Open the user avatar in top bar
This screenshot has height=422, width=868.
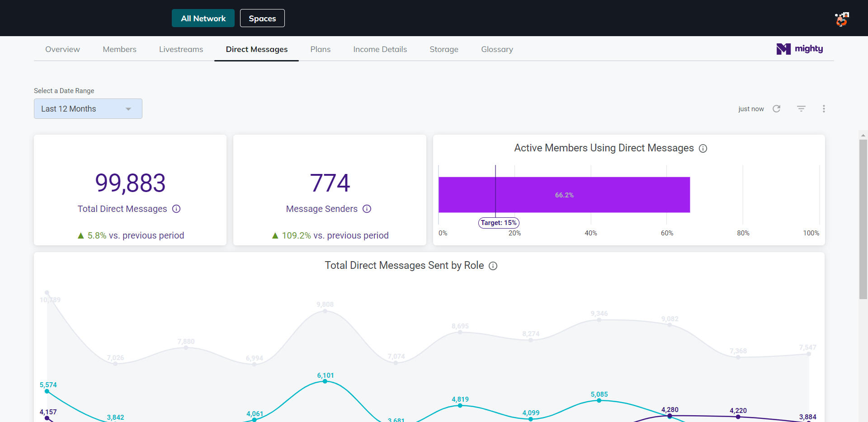[841, 19]
